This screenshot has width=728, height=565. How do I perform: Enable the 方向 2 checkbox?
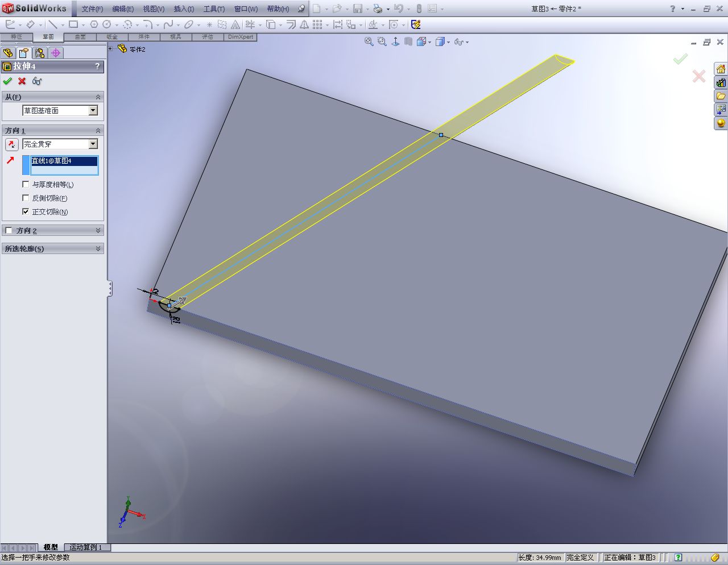point(9,230)
